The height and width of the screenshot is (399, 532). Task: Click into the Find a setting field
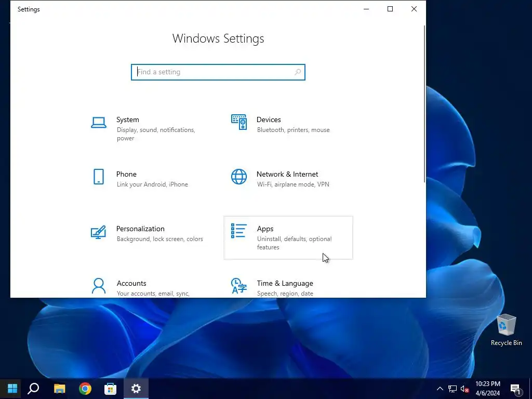click(x=218, y=72)
